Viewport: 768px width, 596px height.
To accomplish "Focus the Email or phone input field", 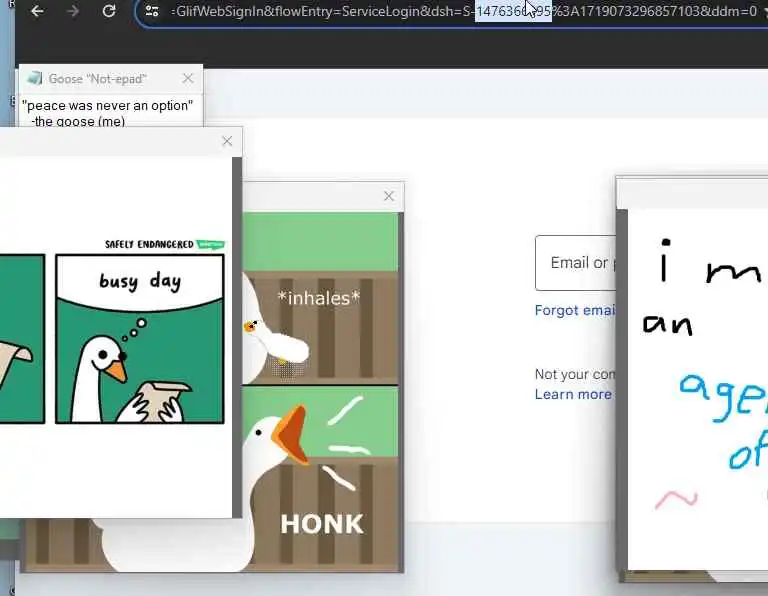I will click(575, 263).
